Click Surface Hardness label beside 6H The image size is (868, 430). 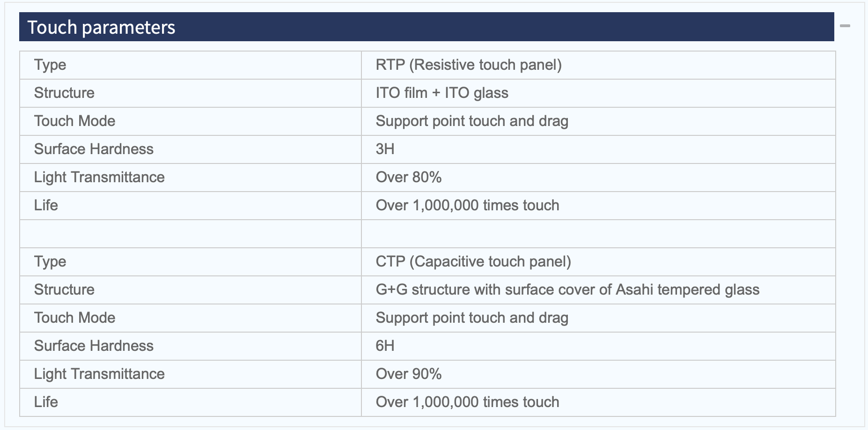pos(94,346)
